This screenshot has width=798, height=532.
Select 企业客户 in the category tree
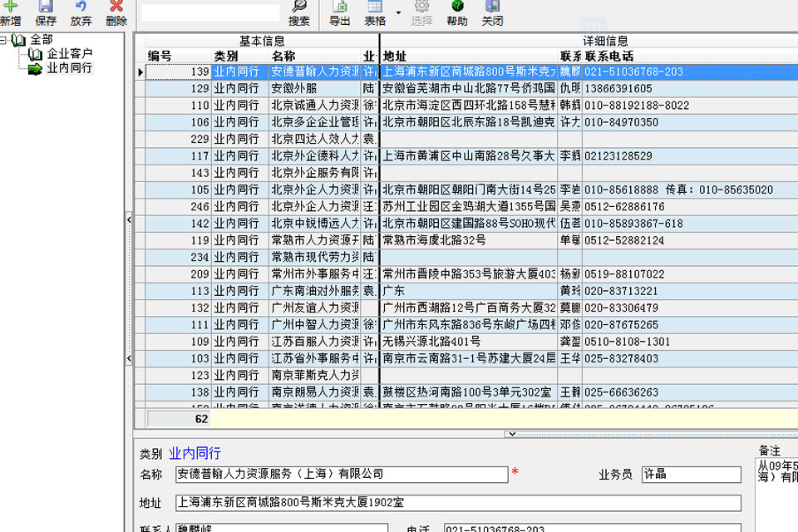tap(69, 54)
